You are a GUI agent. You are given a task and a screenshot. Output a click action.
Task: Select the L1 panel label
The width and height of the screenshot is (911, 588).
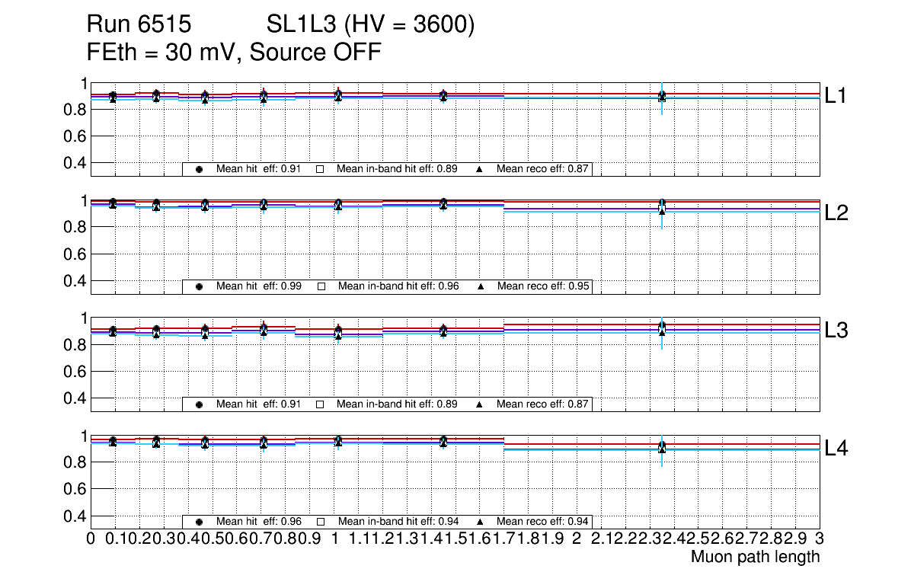836,96
